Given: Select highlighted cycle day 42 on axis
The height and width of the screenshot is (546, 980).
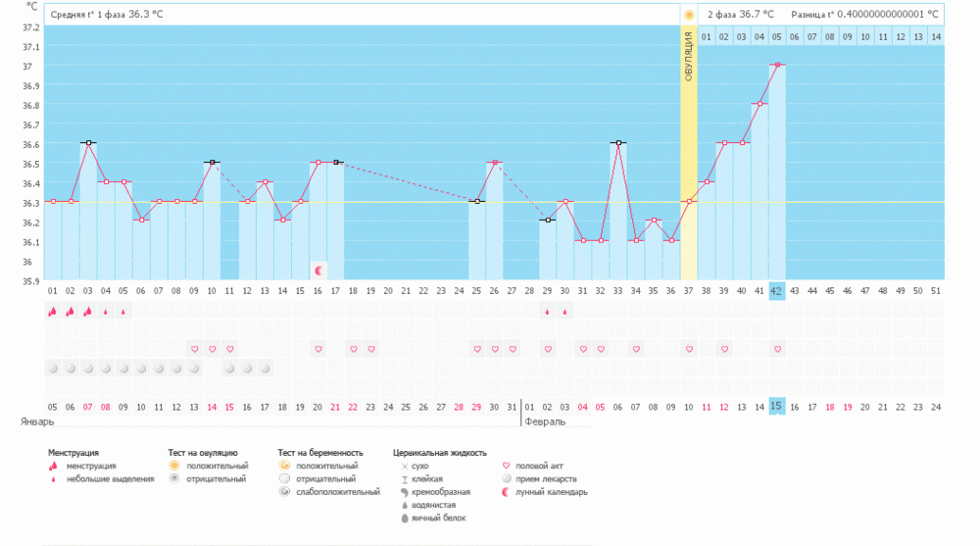Looking at the screenshot, I should tap(777, 290).
